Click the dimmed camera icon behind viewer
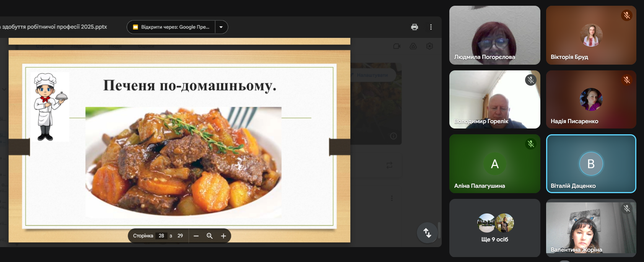Viewport: 644px width, 262px height. 397,46
